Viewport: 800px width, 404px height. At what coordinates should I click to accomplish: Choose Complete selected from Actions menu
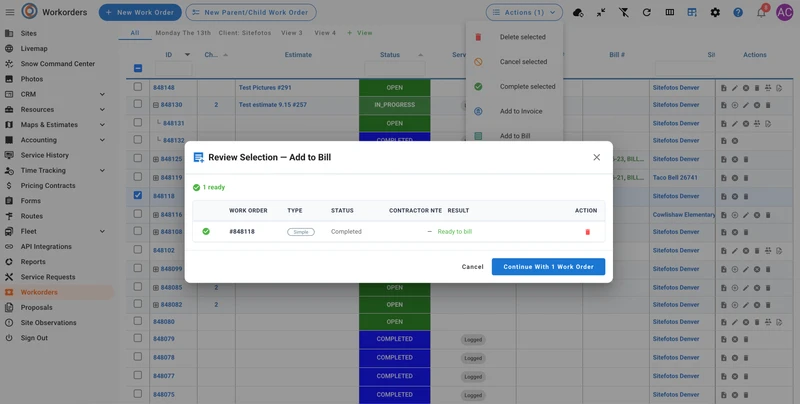click(514, 87)
